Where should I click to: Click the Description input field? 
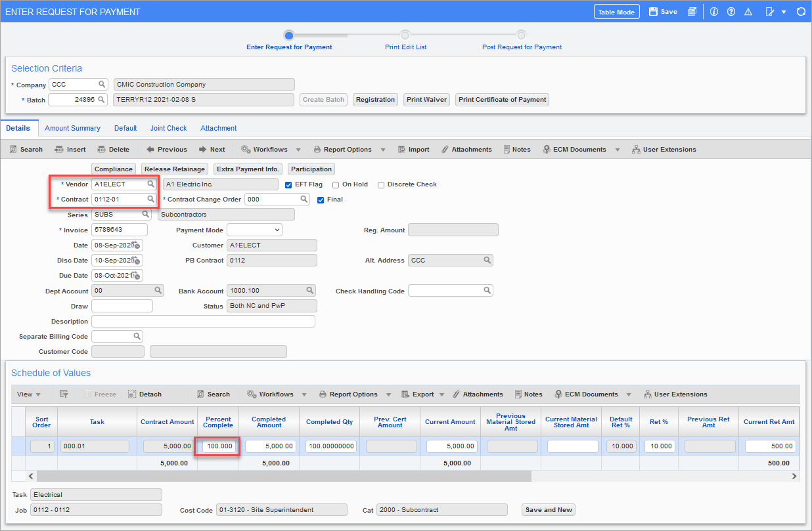tap(203, 321)
